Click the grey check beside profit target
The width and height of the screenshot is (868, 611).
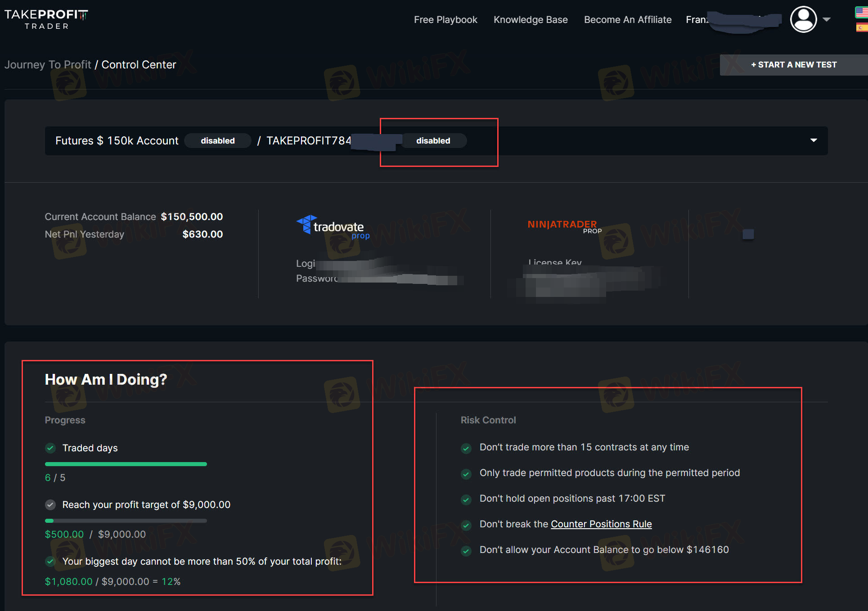(x=50, y=505)
